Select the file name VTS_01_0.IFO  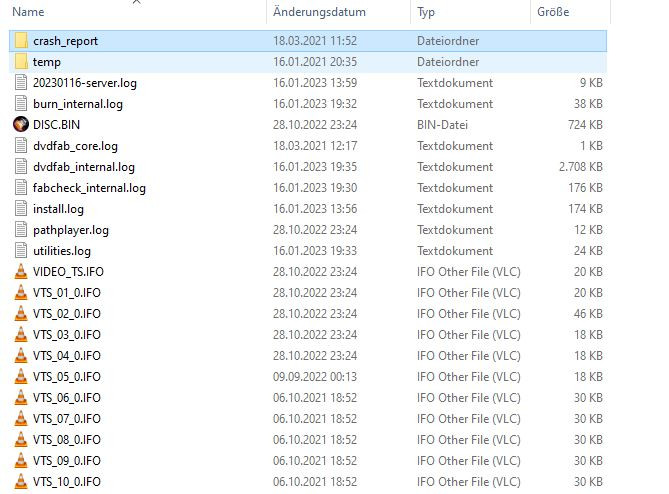67,293
